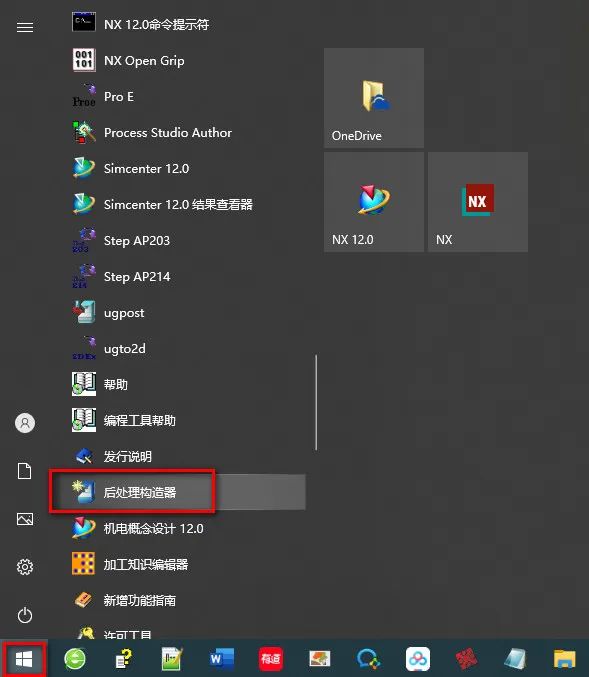Open the ugpost icon
The width and height of the screenshot is (589, 677).
[83, 312]
